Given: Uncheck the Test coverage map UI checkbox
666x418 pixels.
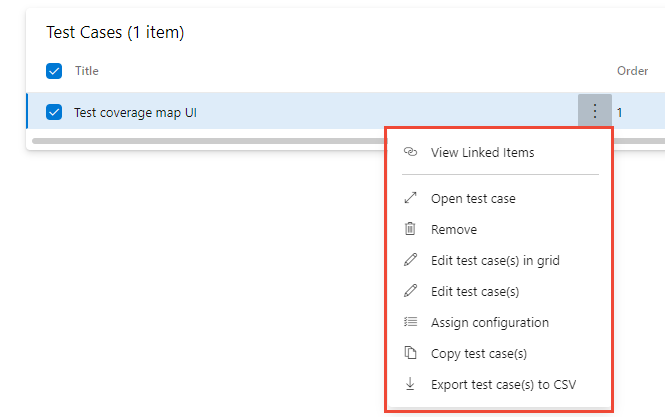Looking at the screenshot, I should [x=54, y=112].
